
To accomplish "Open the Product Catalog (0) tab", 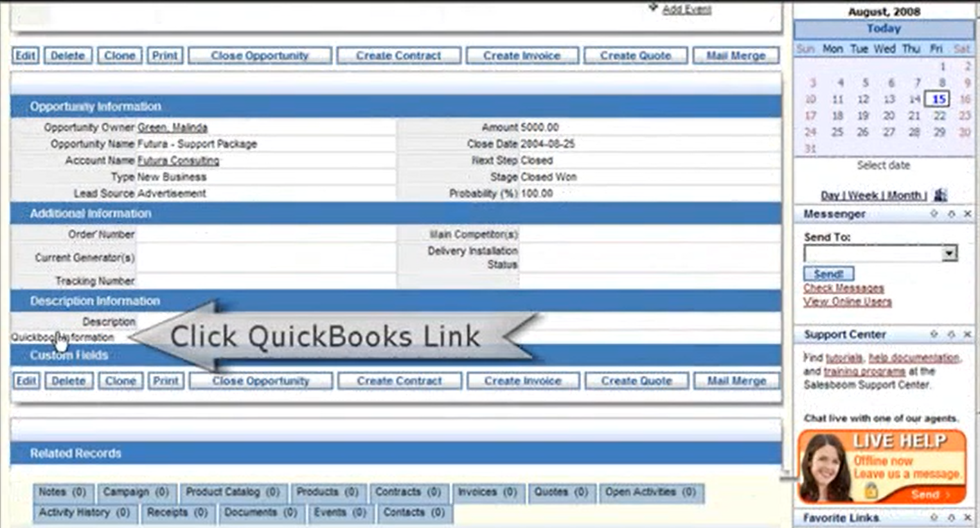I will click(x=233, y=493).
